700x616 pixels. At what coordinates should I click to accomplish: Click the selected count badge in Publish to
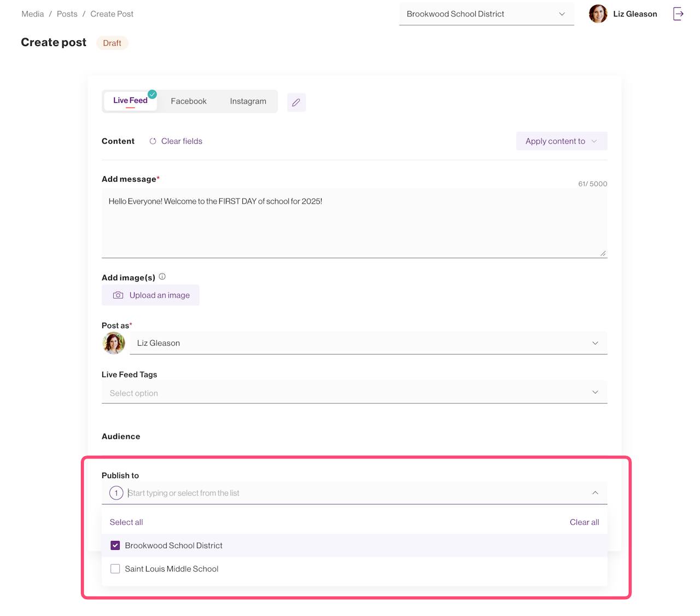(x=116, y=493)
